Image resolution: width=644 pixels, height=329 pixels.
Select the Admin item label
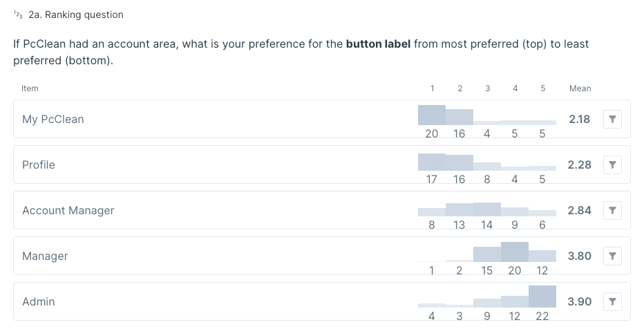pos(39,301)
